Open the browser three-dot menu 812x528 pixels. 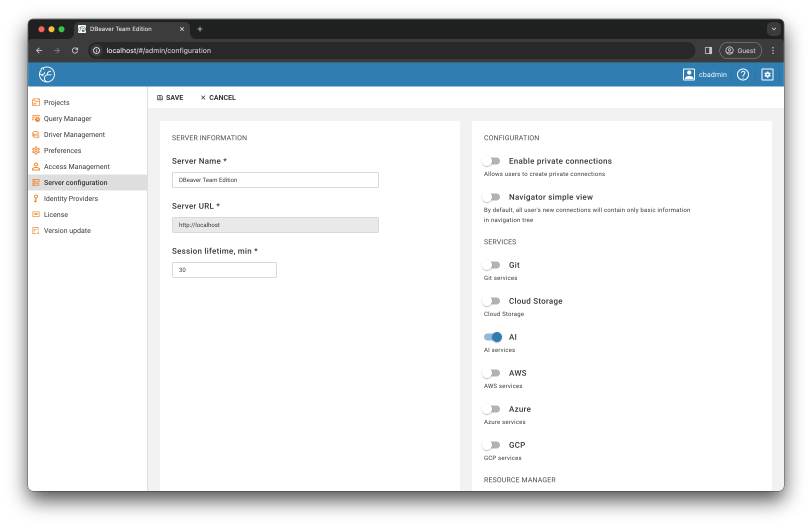click(773, 50)
